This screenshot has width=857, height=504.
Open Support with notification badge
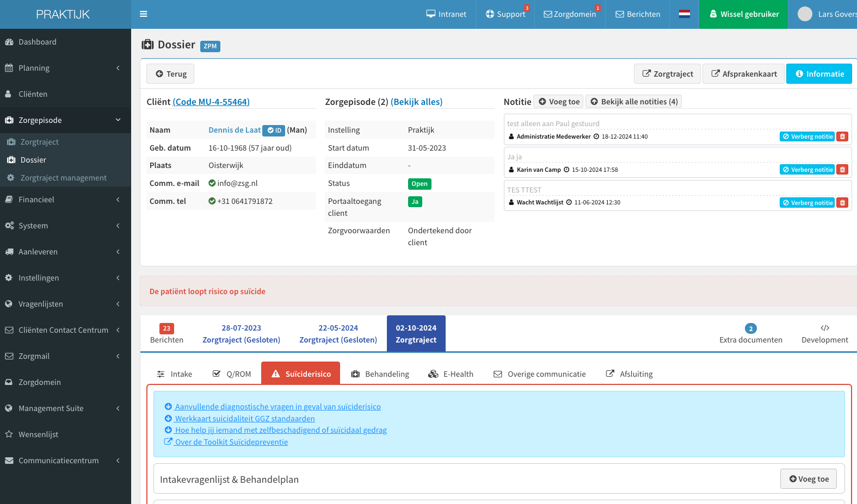coord(505,14)
